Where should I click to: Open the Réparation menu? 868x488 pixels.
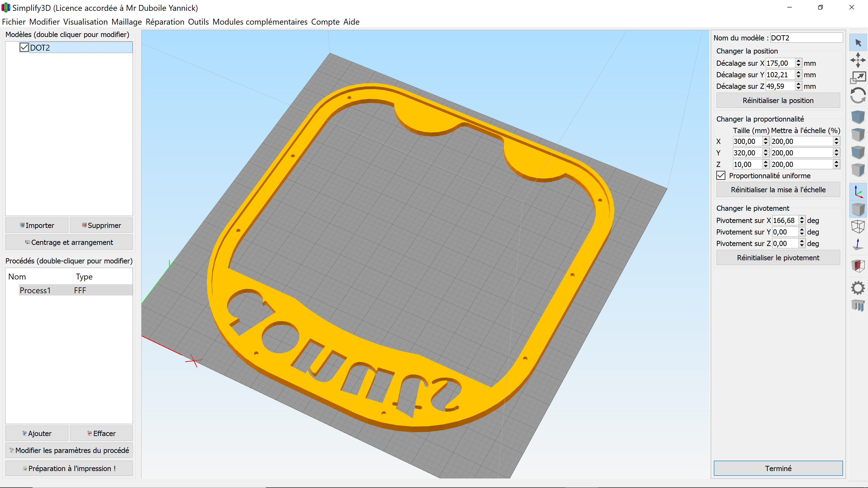coord(165,21)
